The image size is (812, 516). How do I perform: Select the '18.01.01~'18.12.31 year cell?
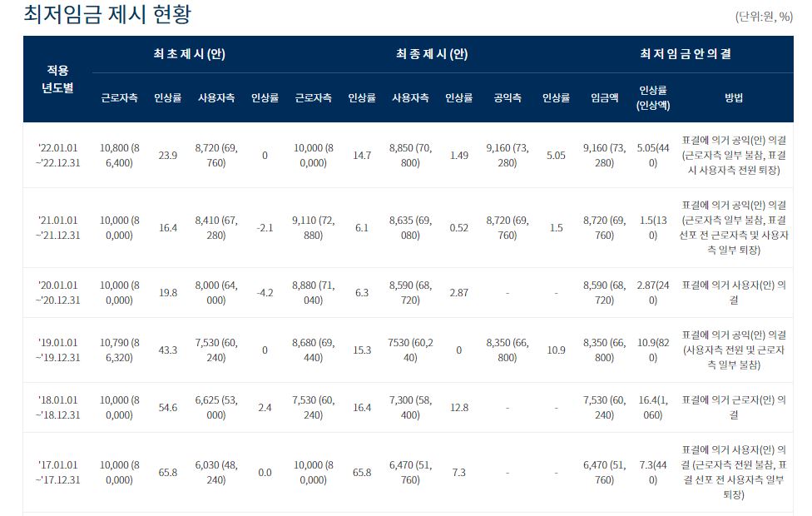pyautogui.click(x=57, y=408)
